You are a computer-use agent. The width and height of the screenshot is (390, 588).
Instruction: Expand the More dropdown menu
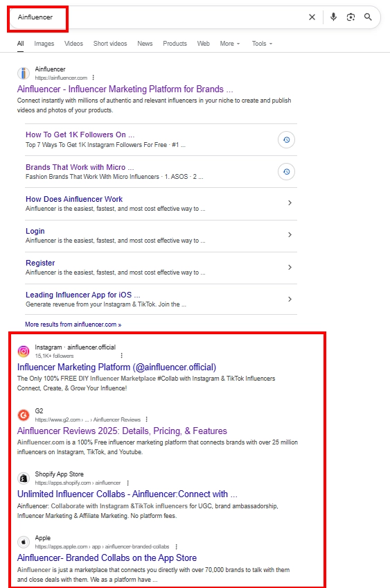tap(230, 44)
